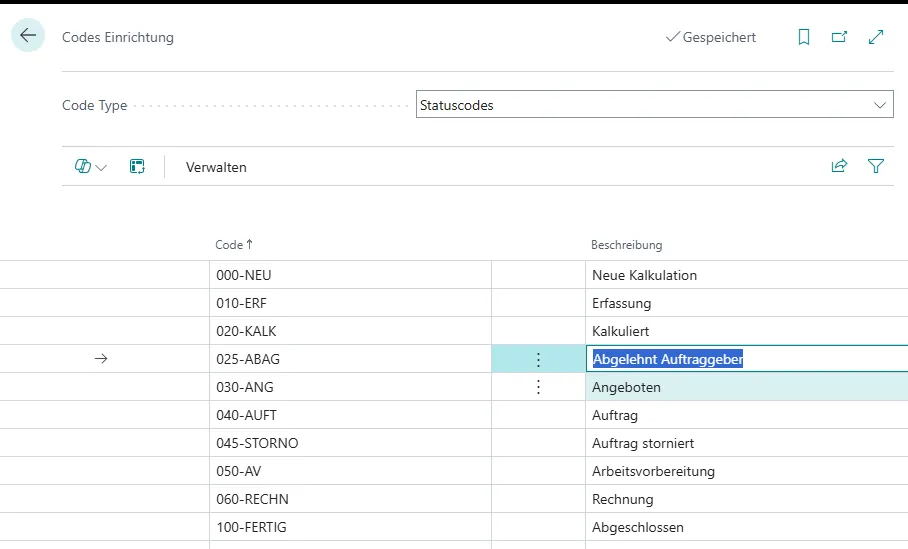This screenshot has height=549, width=908.
Task: Open the Copilot icon menu
Action: click(x=83, y=167)
